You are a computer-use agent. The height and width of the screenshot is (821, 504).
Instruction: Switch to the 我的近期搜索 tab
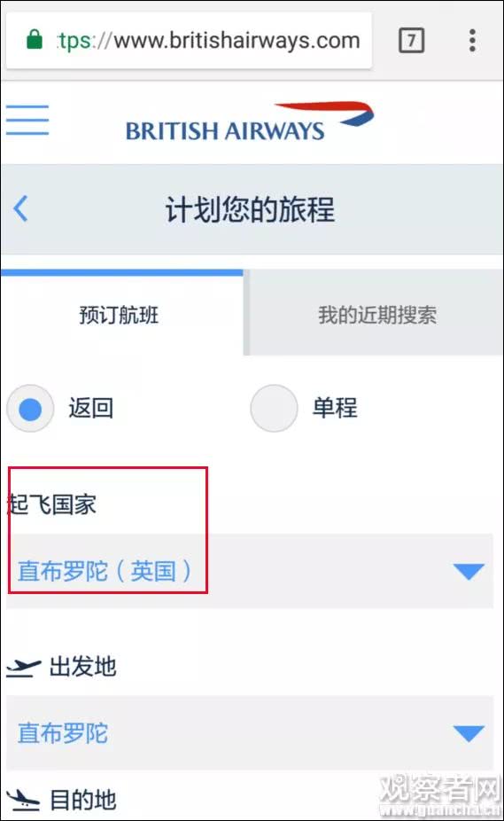coord(376,314)
